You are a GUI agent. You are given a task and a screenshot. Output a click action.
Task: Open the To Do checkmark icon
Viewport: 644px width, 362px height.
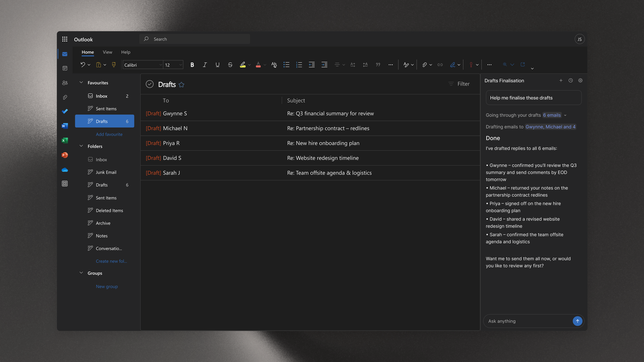click(x=65, y=111)
